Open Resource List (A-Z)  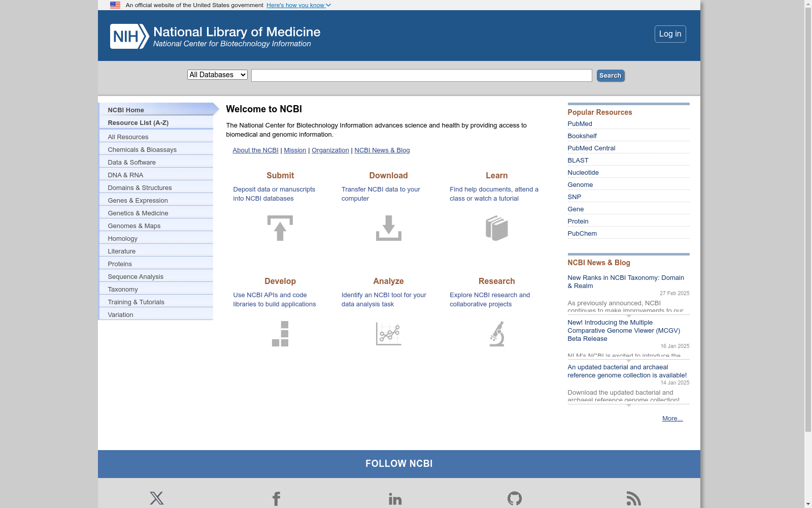click(156, 122)
